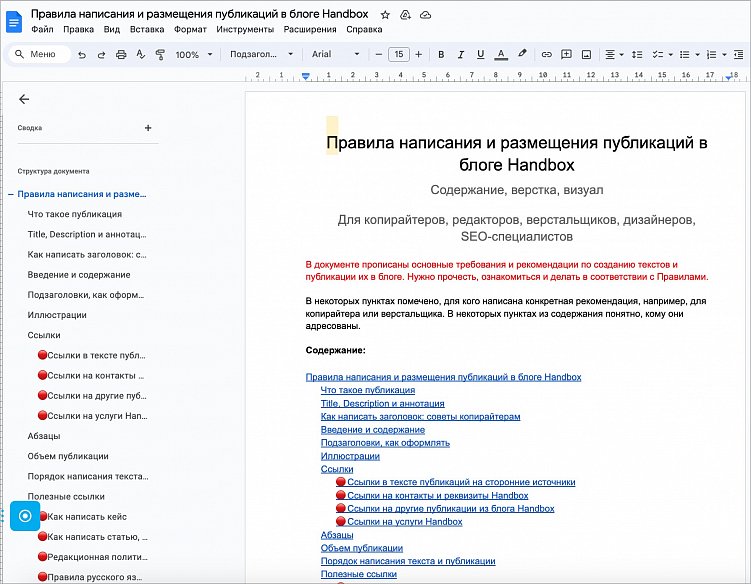Image resolution: width=751 pixels, height=584 pixels.
Task: Open the Arial font dropdown
Action: 335,55
